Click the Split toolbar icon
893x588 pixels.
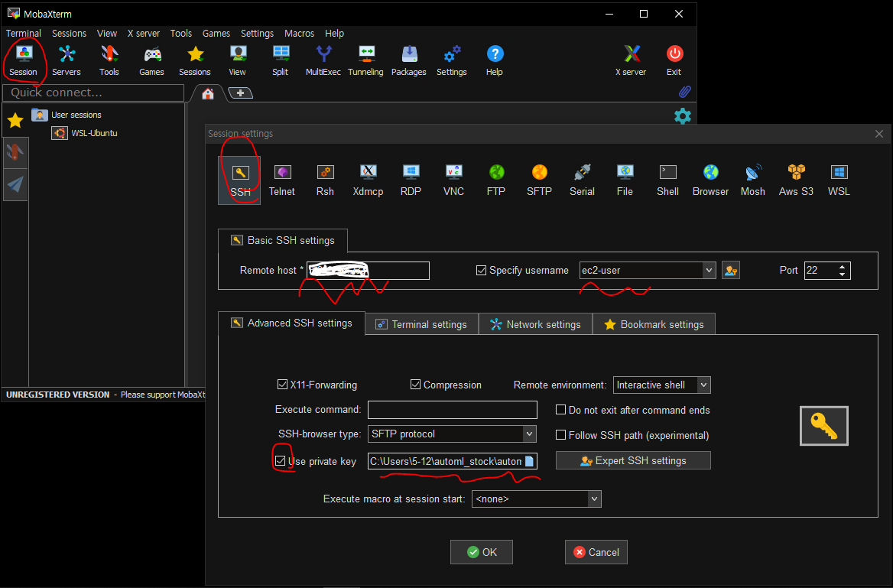280,60
